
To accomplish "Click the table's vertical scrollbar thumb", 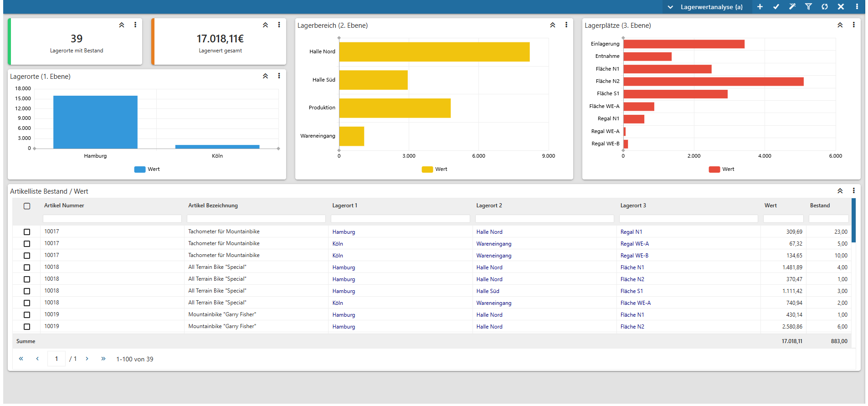I will 853,220.
